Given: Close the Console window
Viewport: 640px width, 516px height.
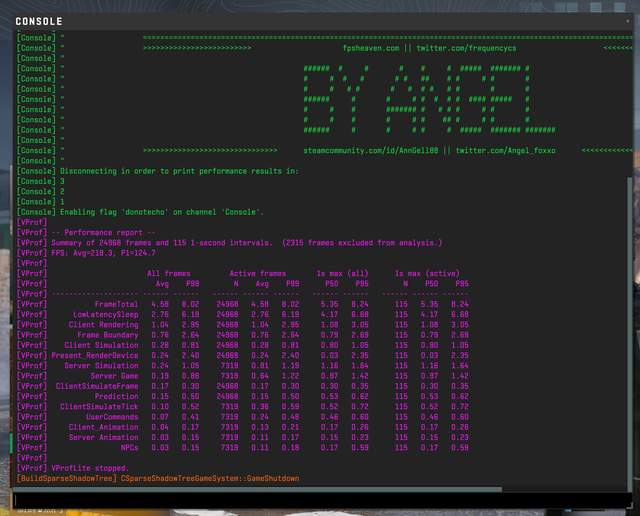Looking at the screenshot, I should pyautogui.click(x=628, y=21).
